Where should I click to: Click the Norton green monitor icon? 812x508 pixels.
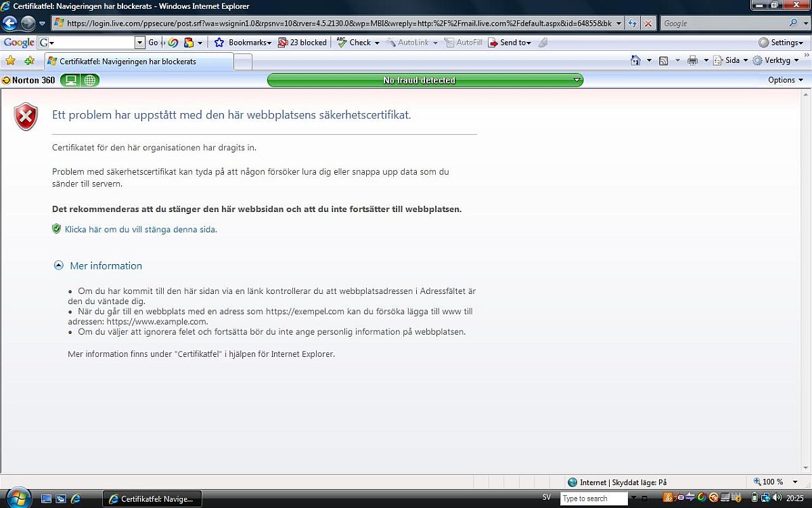click(69, 80)
